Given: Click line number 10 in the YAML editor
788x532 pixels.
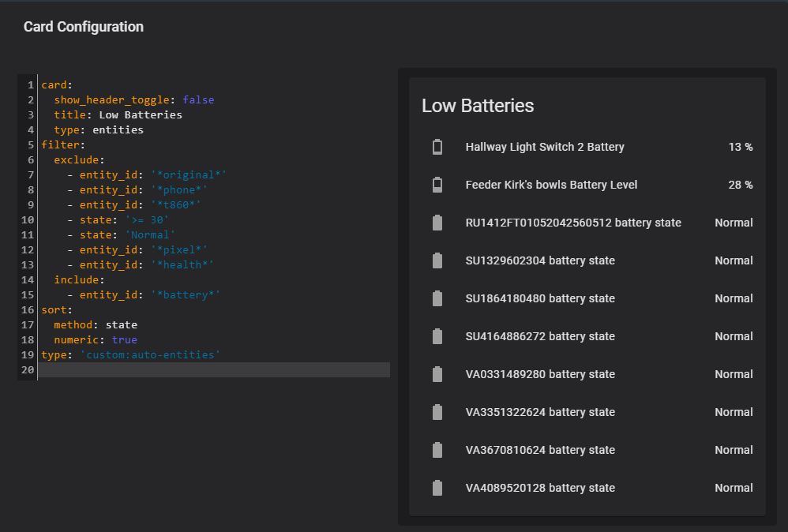Looking at the screenshot, I should (x=27, y=219).
